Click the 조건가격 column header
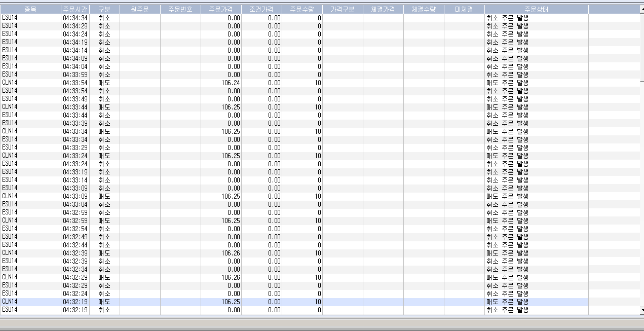 [x=261, y=9]
